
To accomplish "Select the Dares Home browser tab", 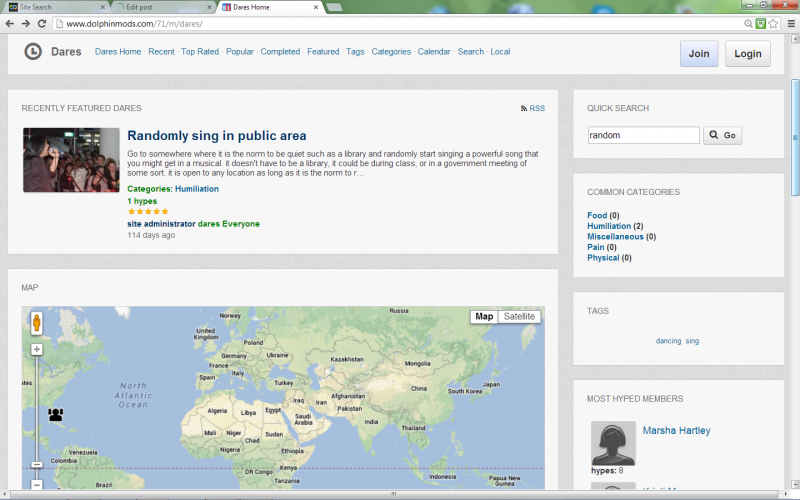I will pos(269,7).
